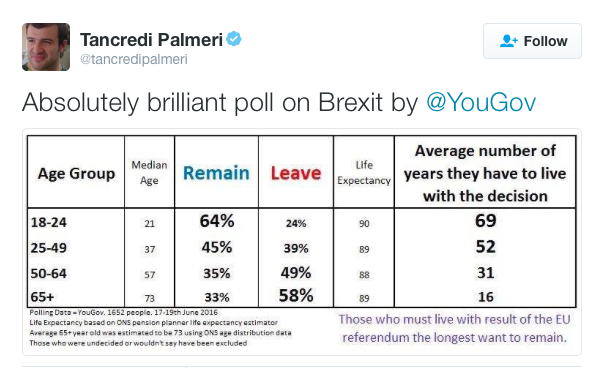The width and height of the screenshot is (592, 368).
Task: Open the @tancredipalmeri handle link
Action: [134, 59]
